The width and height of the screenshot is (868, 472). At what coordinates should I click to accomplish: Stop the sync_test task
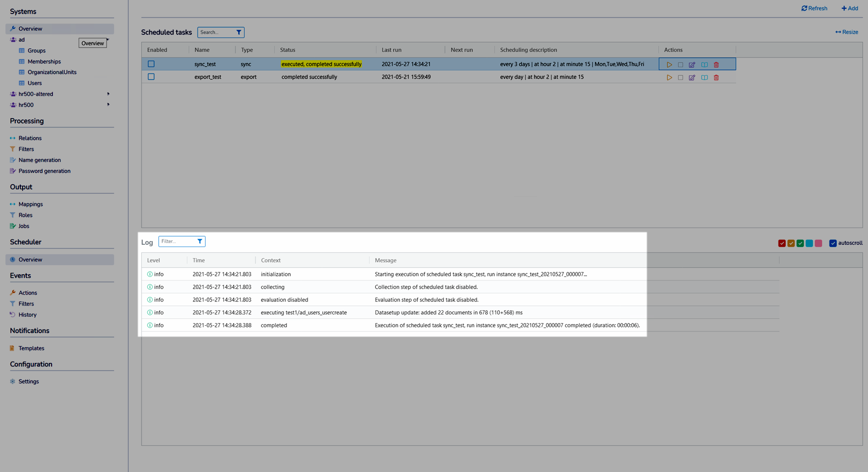coord(680,65)
